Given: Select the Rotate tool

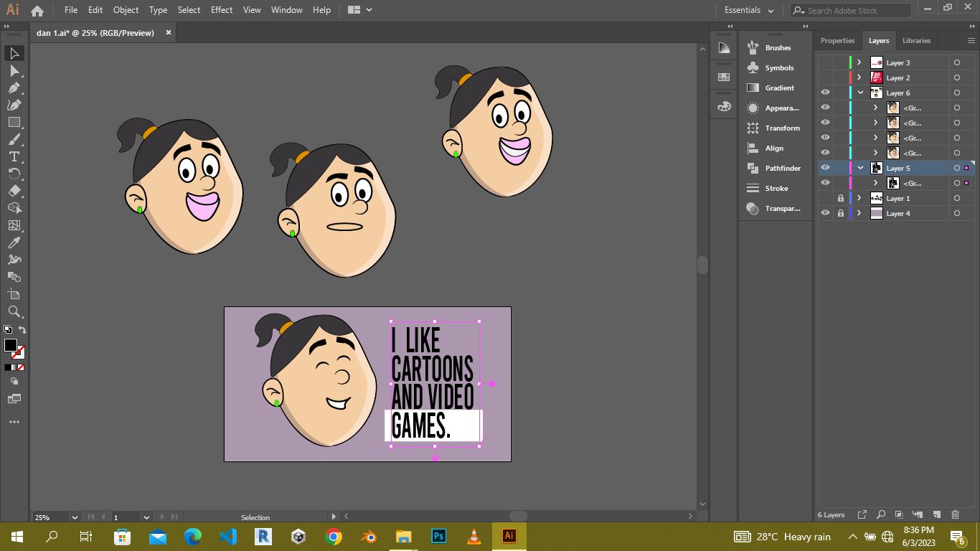Looking at the screenshot, I should (14, 174).
